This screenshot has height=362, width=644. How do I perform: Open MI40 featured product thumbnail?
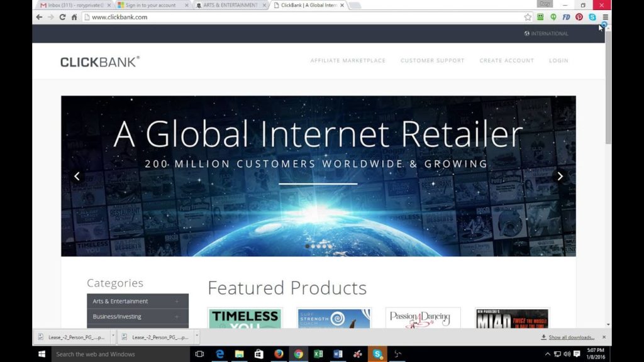pos(512,318)
